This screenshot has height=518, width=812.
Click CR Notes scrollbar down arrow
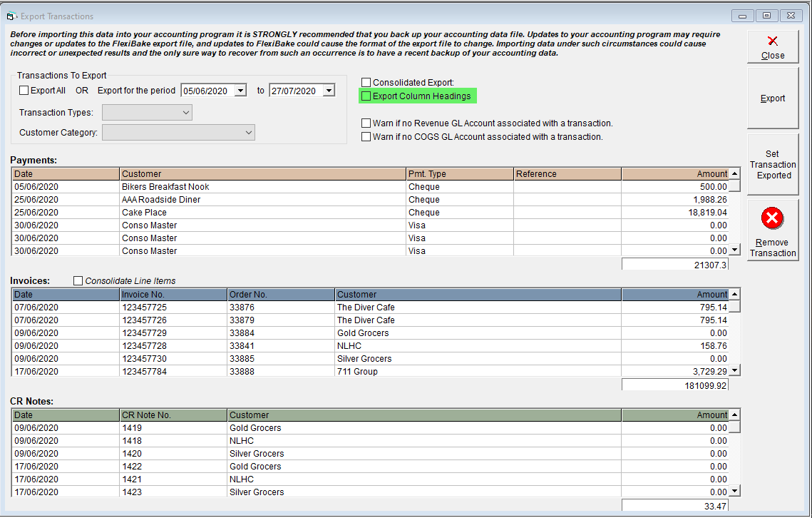[x=734, y=491]
